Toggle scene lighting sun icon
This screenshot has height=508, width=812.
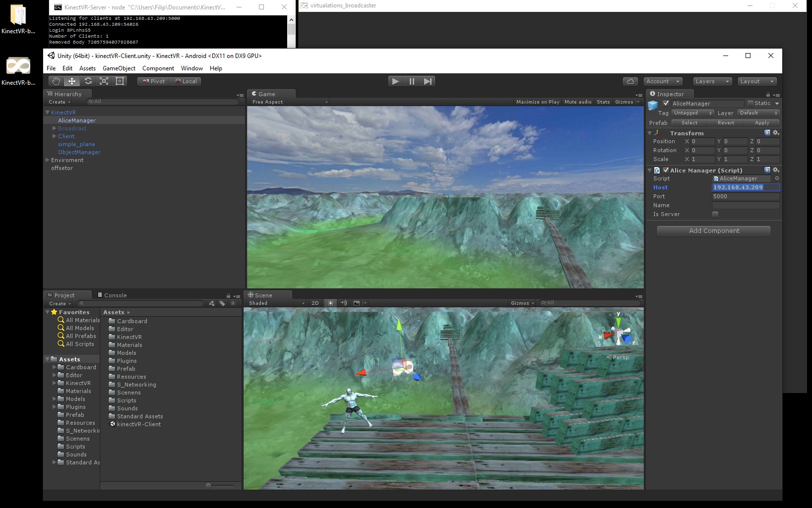pos(330,303)
